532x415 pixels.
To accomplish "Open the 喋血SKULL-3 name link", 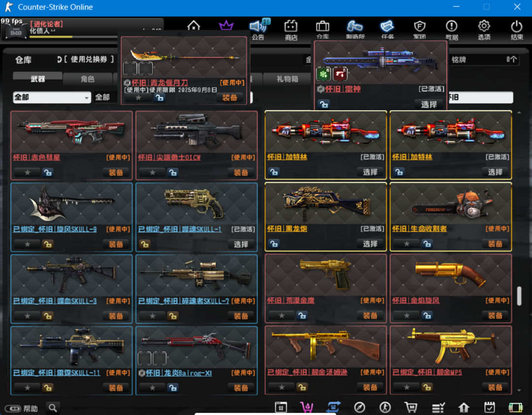I will click(x=55, y=301).
